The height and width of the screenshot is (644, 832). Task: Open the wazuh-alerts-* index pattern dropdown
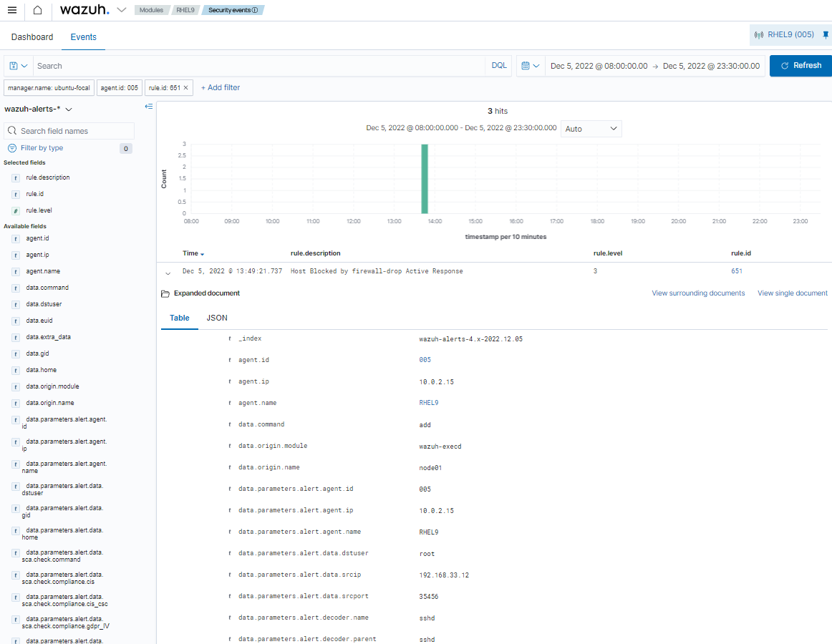point(38,109)
